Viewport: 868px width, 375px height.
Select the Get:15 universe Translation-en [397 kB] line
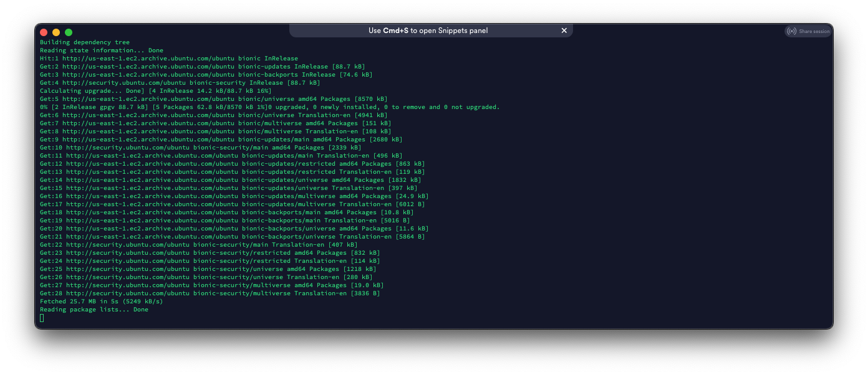tap(229, 188)
